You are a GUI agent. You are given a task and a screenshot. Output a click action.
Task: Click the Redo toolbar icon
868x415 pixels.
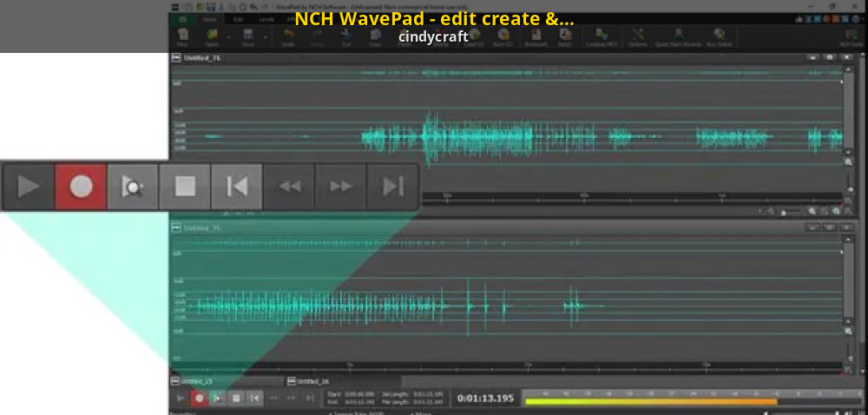(317, 36)
